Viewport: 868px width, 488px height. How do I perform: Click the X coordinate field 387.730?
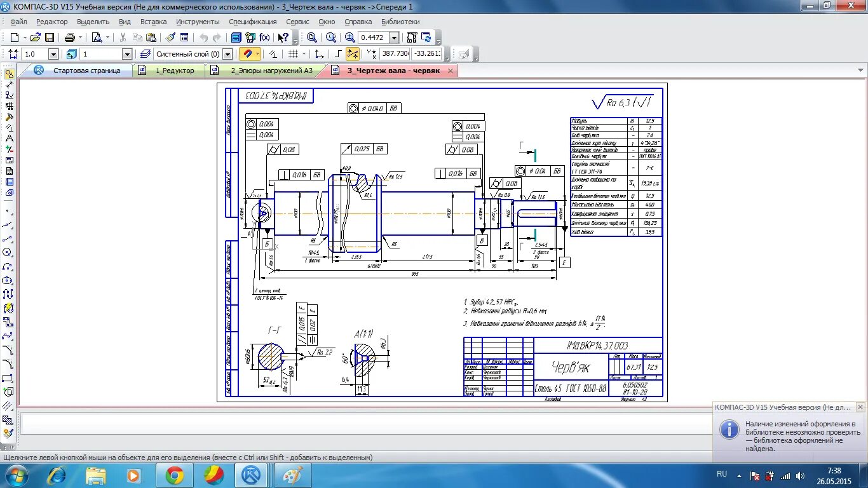[x=395, y=55]
